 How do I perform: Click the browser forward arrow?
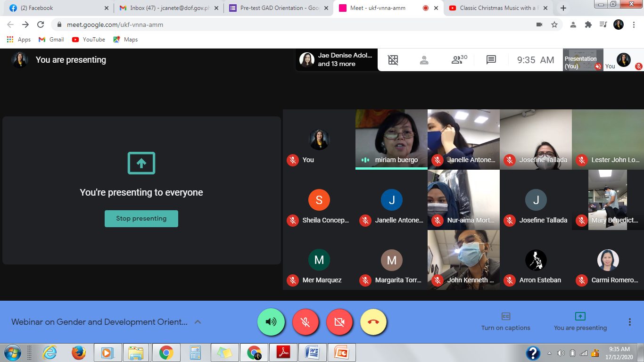pyautogui.click(x=25, y=25)
